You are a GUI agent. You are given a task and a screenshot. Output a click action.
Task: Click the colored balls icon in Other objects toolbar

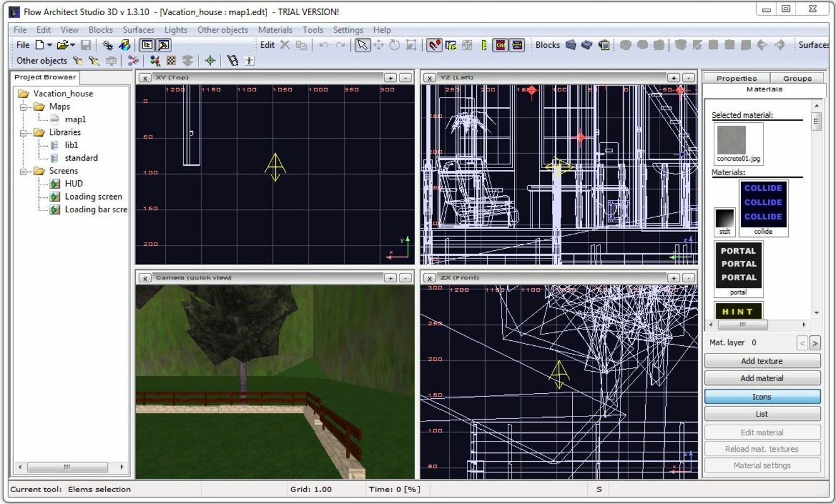point(155,60)
